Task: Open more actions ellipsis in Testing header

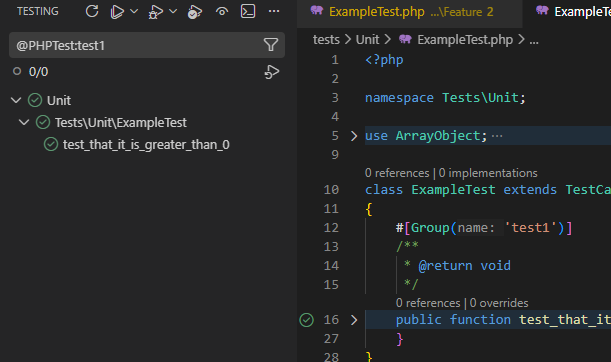Action: click(274, 11)
